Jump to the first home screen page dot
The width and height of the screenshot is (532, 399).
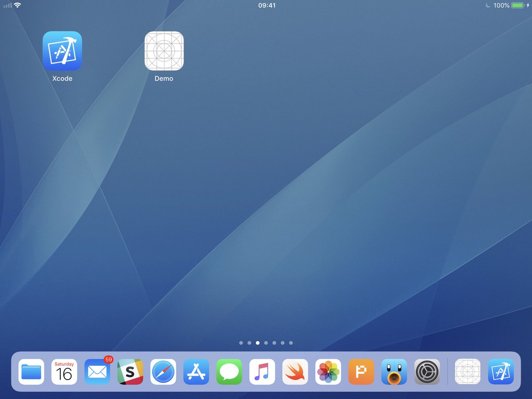tap(241, 343)
